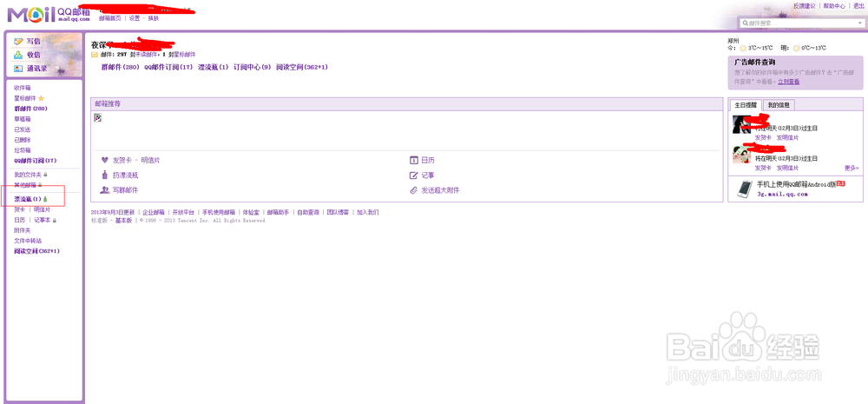Open 漂流瓶 (1) in the sidebar
This screenshot has width=868, height=404.
(28, 199)
